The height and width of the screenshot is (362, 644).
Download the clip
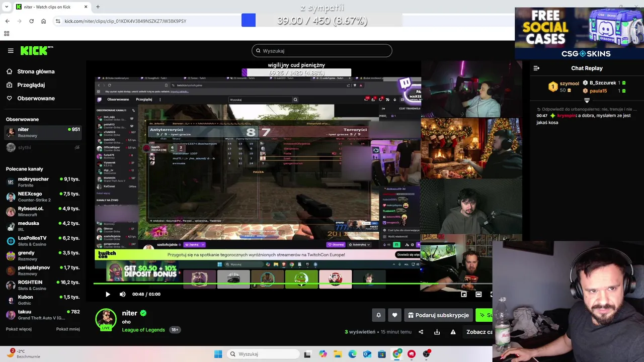coord(437,332)
